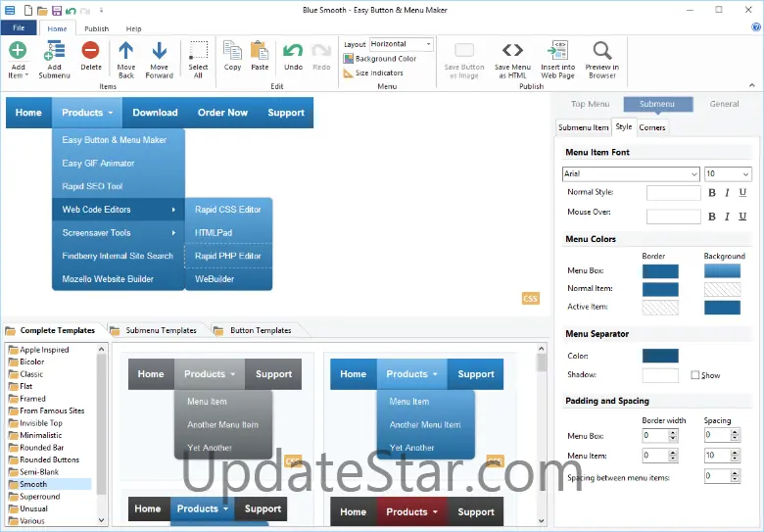Open the Arial font dropdown
Screen dimensions: 764x532
631,174
